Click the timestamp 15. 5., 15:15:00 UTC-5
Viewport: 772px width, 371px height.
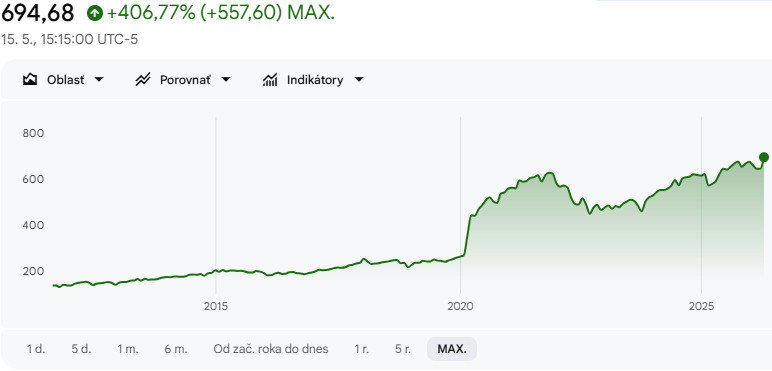(x=69, y=39)
